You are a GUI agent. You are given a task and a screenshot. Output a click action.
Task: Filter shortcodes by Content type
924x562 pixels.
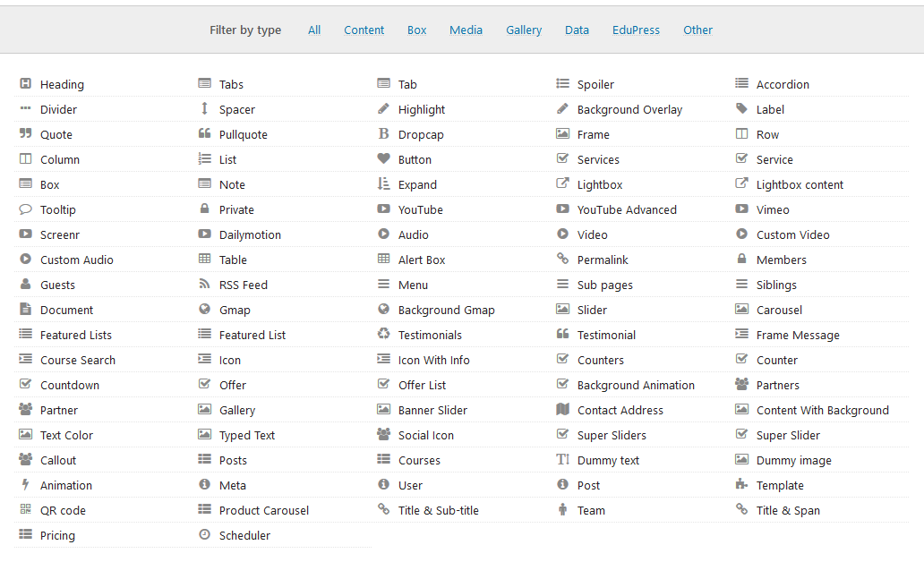[x=364, y=30]
